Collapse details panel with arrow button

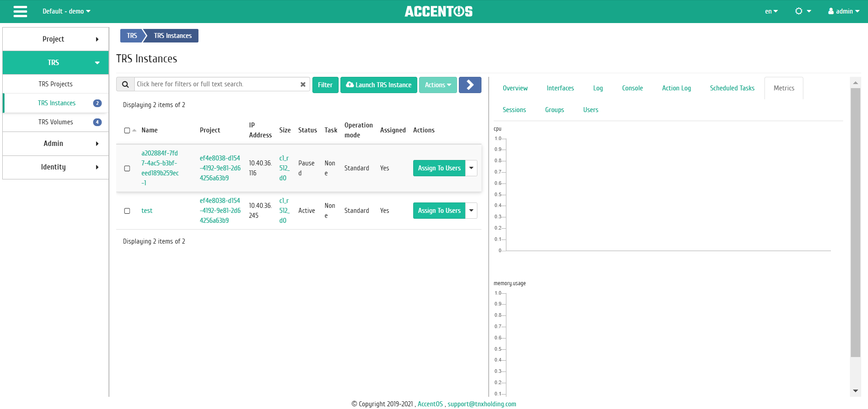pyautogui.click(x=470, y=85)
